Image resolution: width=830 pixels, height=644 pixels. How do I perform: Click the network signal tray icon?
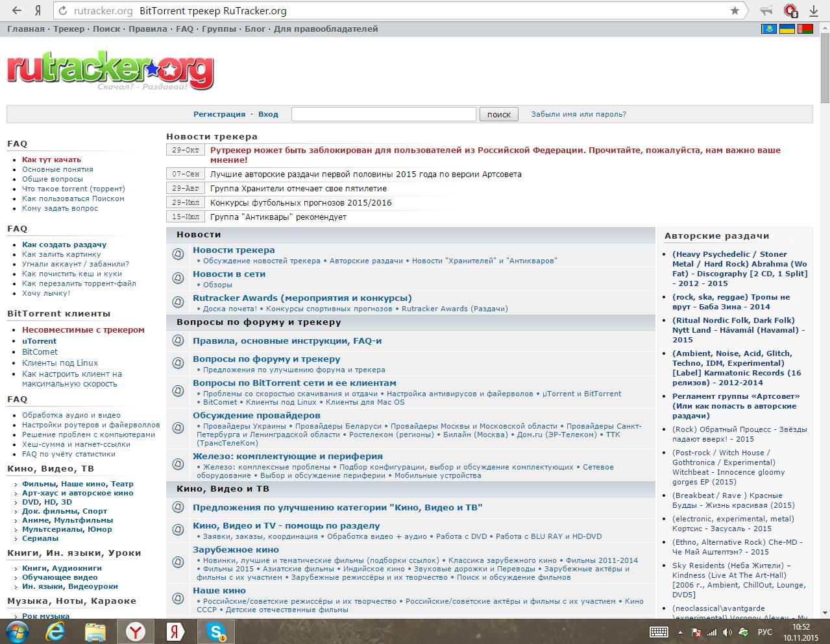click(712, 632)
